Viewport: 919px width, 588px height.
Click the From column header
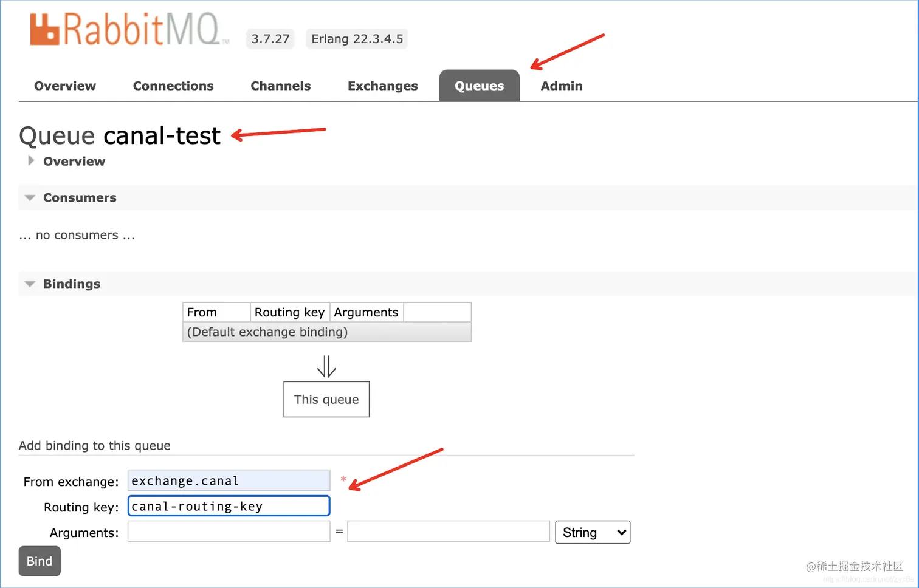click(x=217, y=312)
